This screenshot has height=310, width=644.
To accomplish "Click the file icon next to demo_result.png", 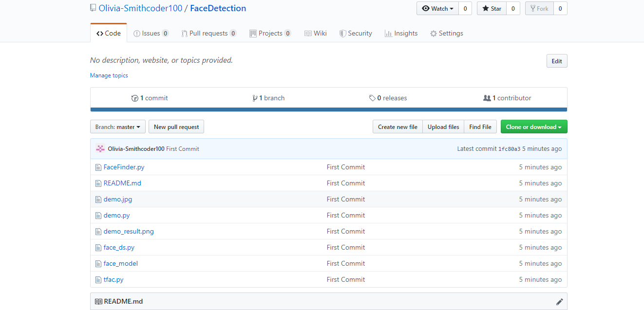I will 98,231.
